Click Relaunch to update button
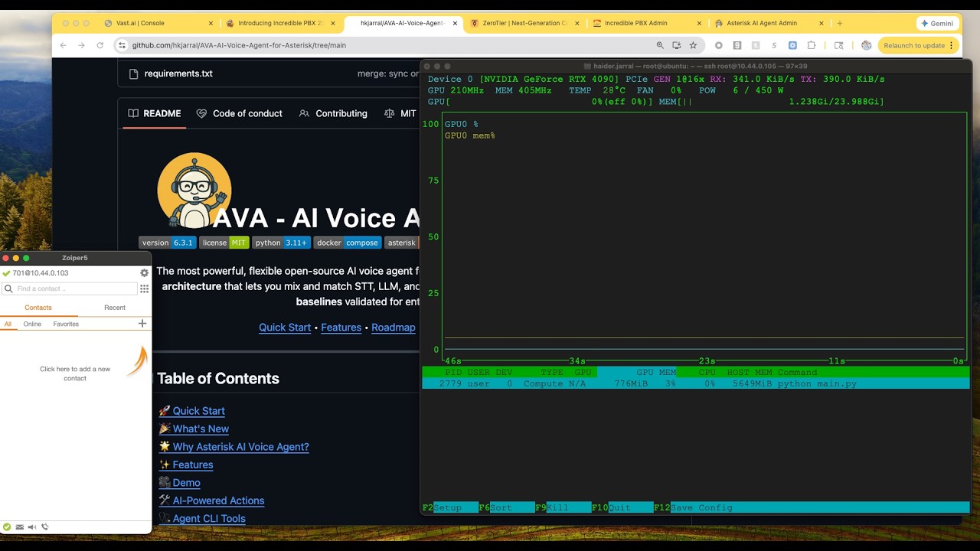This screenshot has height=551, width=980. 919,45
